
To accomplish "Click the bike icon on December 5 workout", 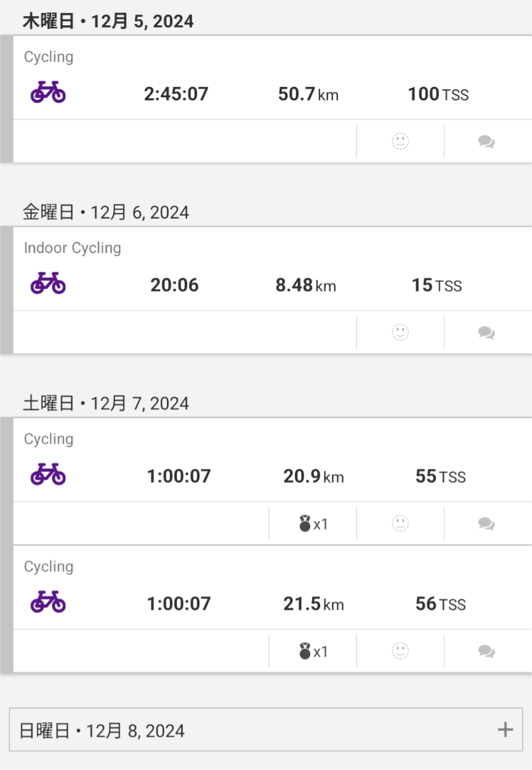I will point(48,93).
